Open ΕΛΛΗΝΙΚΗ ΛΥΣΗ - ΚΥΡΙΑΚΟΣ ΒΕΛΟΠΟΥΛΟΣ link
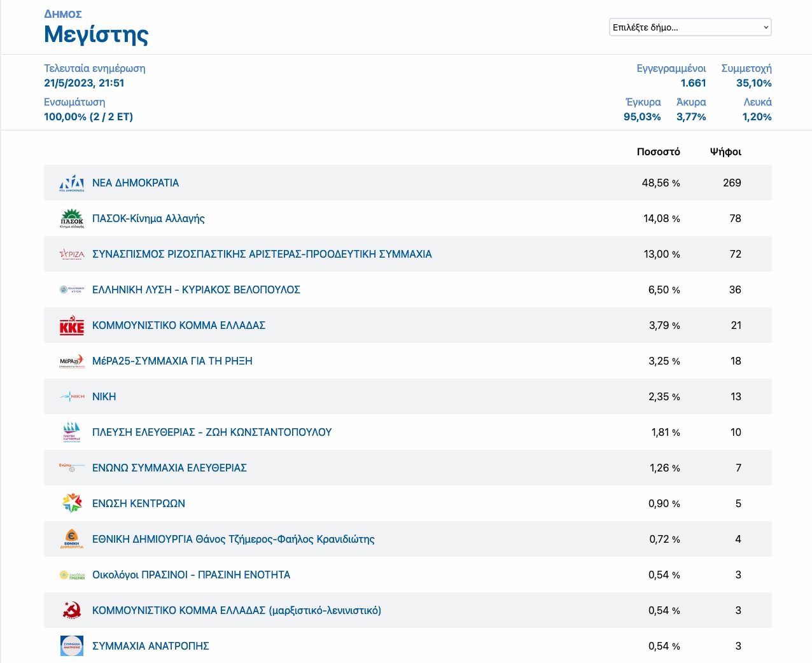Image resolution: width=812 pixels, height=663 pixels. click(x=196, y=290)
